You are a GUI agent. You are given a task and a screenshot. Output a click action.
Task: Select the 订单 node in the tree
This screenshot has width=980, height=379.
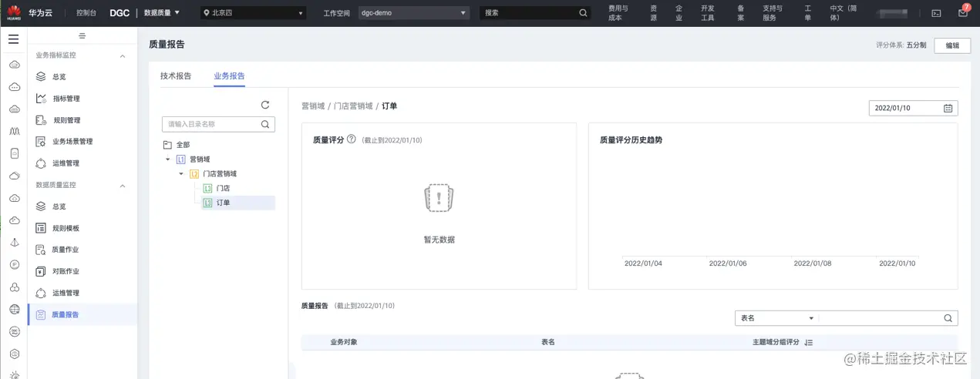[x=238, y=203]
